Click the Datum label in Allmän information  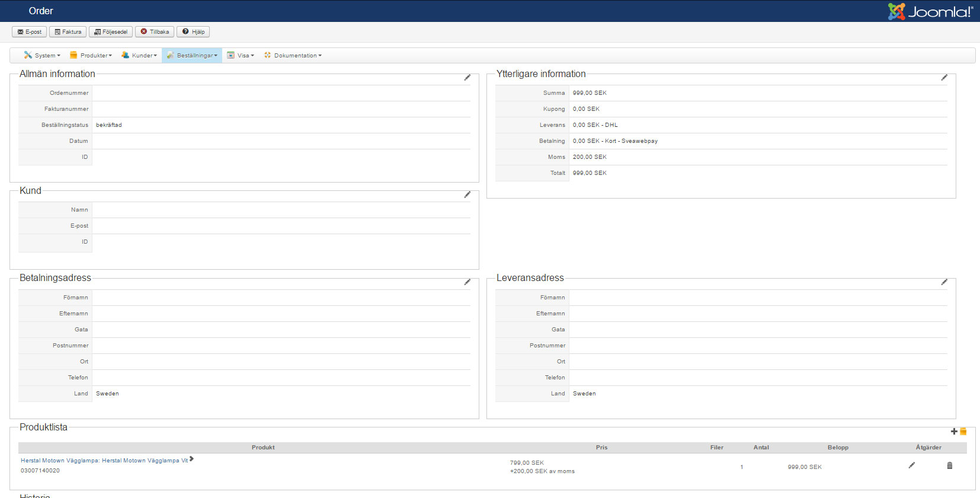(78, 141)
